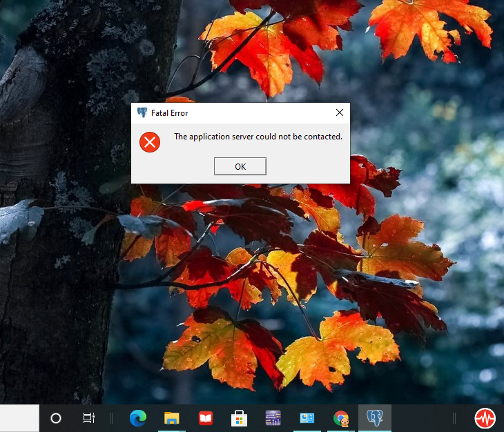504x432 pixels.
Task: Click the empty taskbar area beside the pgAdmin icon
Action: coord(421,418)
